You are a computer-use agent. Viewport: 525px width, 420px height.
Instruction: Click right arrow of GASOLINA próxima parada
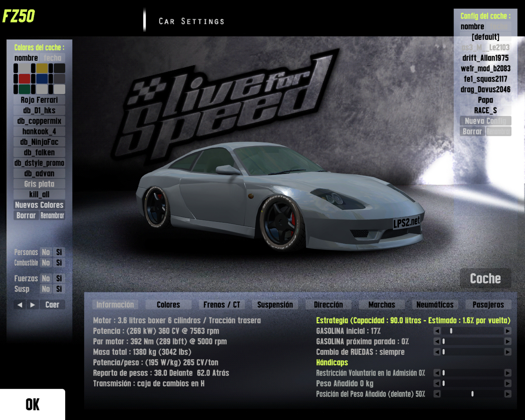(508, 341)
